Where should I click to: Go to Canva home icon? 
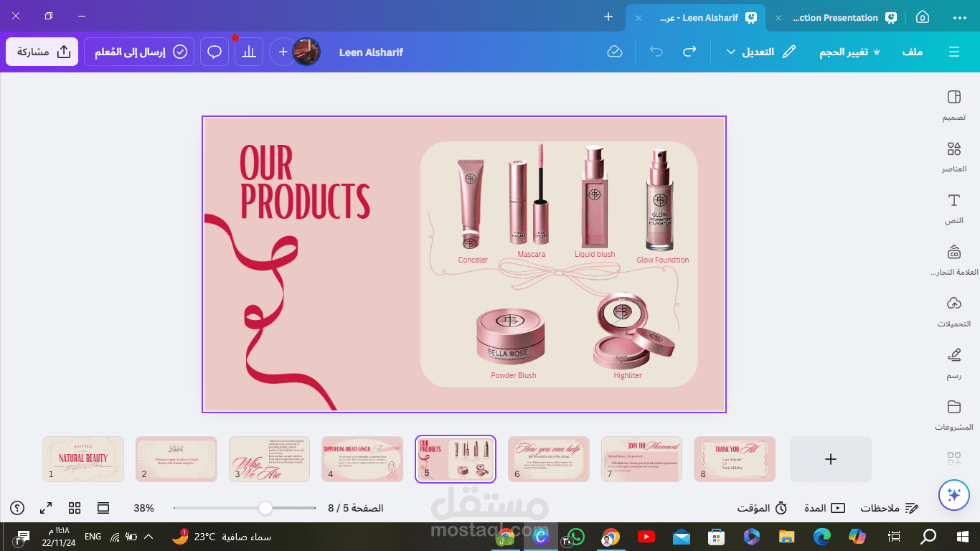coord(923,17)
